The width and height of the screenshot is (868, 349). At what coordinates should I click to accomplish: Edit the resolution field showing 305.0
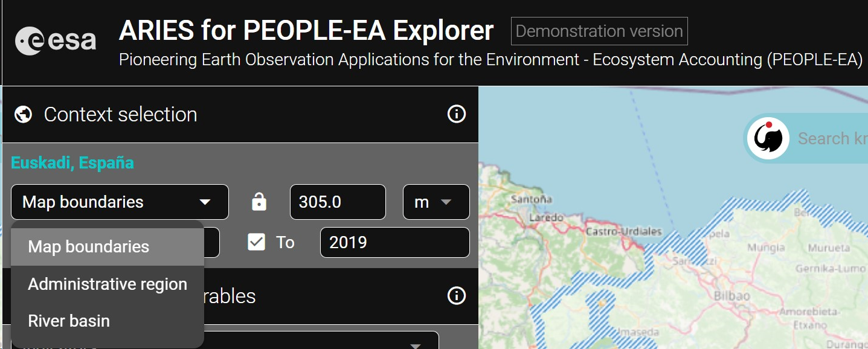coord(338,202)
